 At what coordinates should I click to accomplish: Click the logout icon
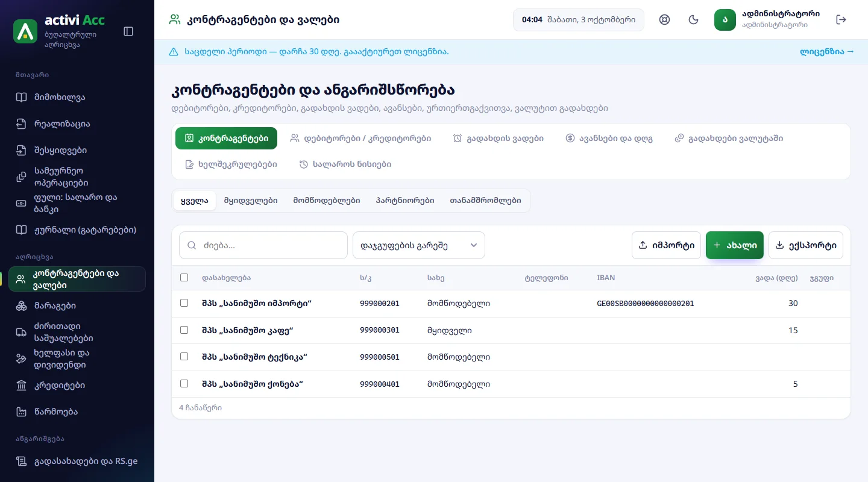pos(841,20)
